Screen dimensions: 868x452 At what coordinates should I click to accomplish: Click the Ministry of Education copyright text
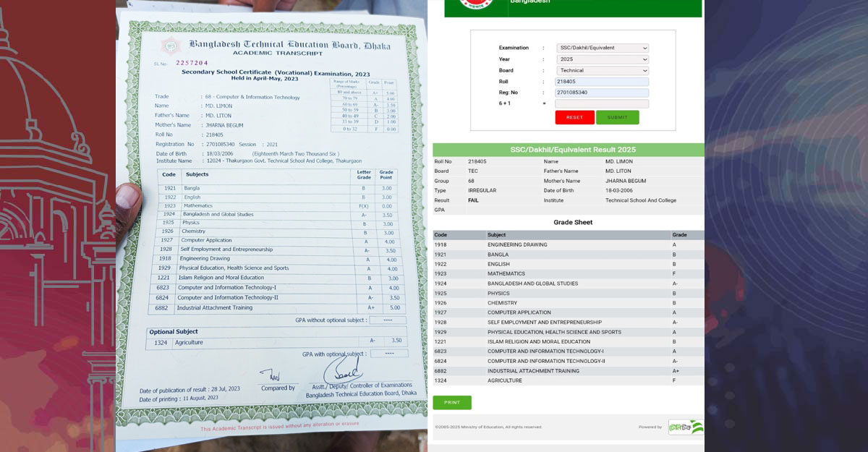[x=488, y=427]
